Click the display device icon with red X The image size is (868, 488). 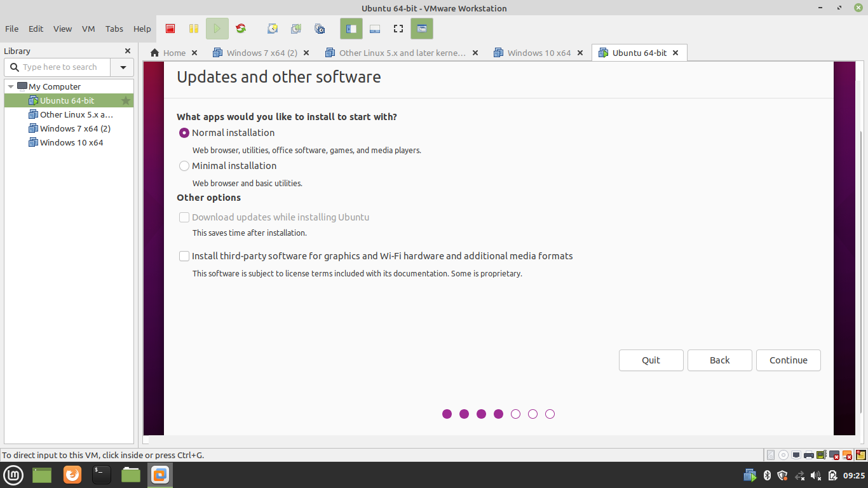point(834,455)
